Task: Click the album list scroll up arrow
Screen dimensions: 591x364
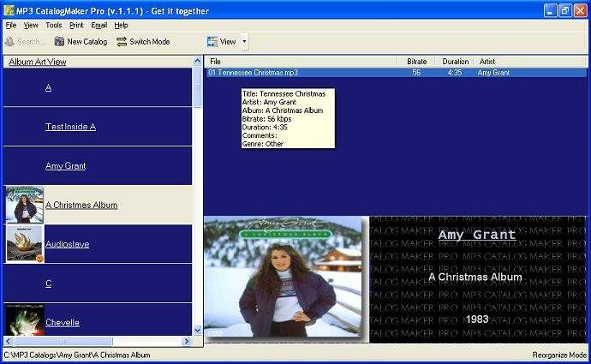Action: pyautogui.click(x=197, y=60)
